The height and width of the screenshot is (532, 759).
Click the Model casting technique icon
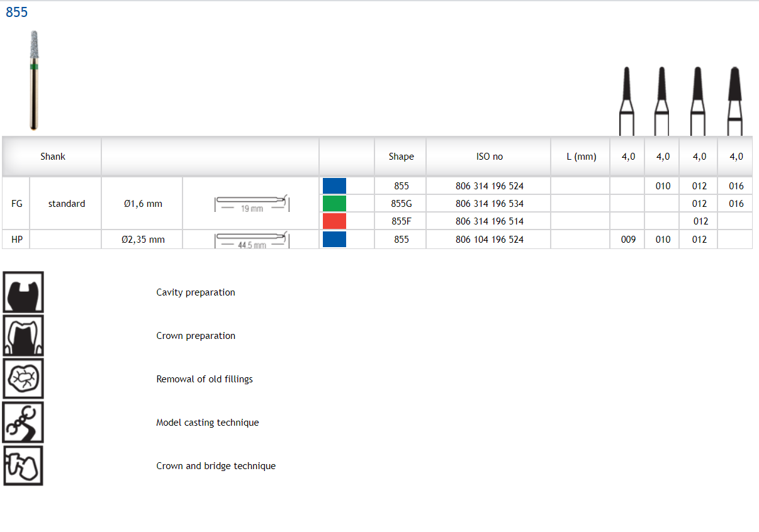coord(23,423)
